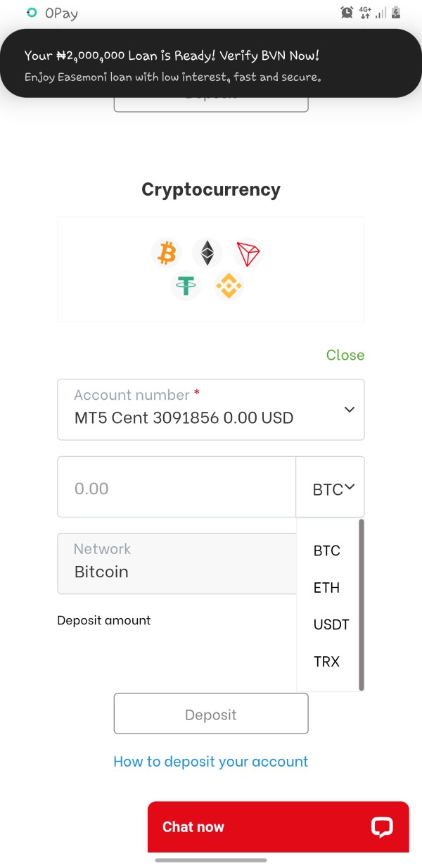This screenshot has width=422, height=868.
Task: Tap the OPay notification app icon
Action: pyautogui.click(x=31, y=13)
